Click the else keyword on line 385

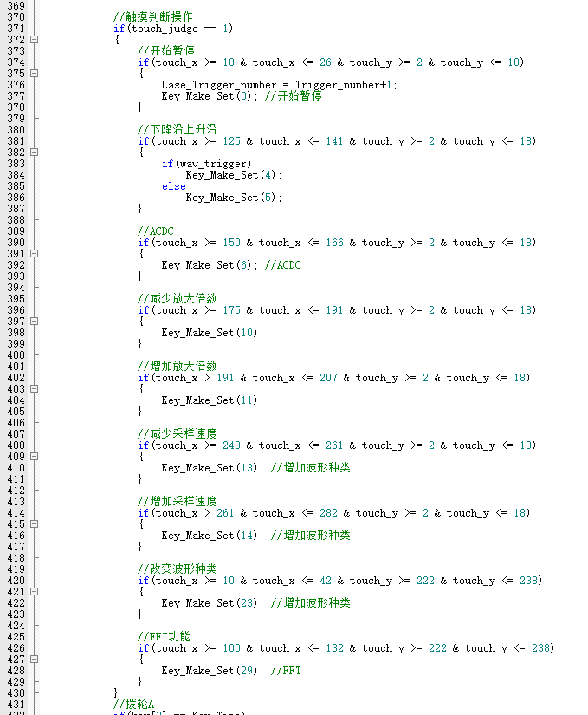(173, 186)
